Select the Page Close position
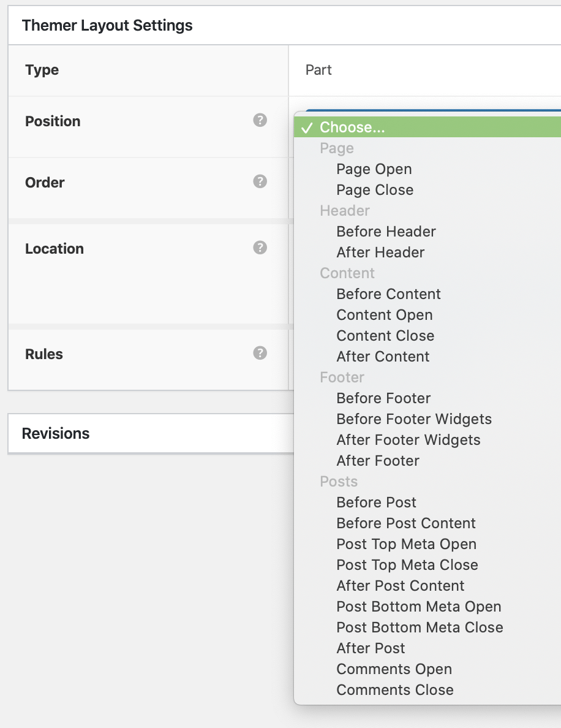Viewport: 561px width, 728px height. (375, 190)
